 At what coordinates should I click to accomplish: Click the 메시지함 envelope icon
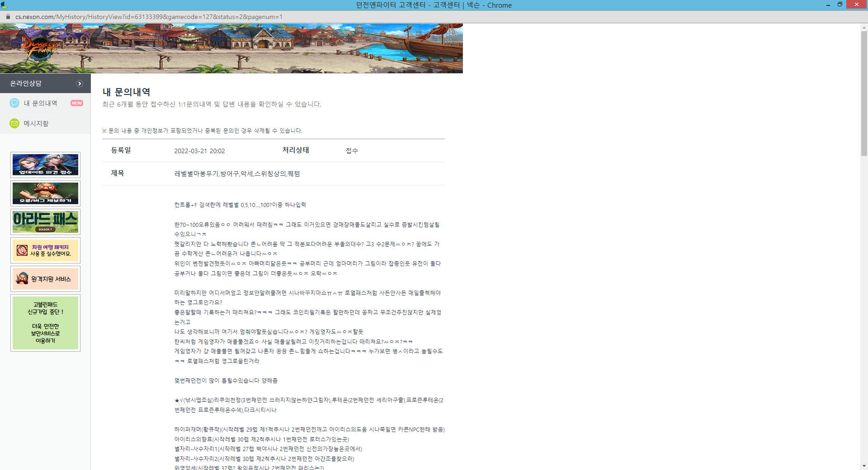coord(14,123)
